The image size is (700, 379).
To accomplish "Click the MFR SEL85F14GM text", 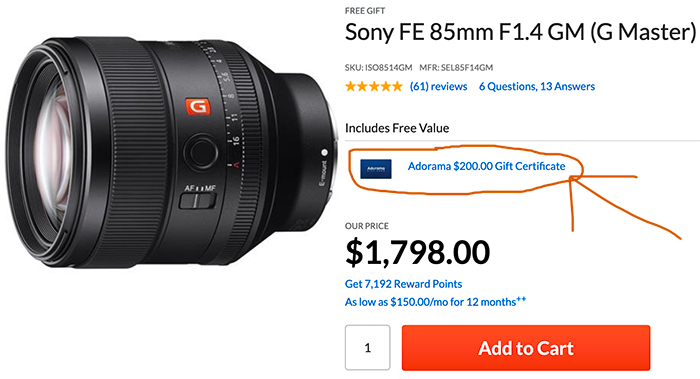I will point(456,68).
